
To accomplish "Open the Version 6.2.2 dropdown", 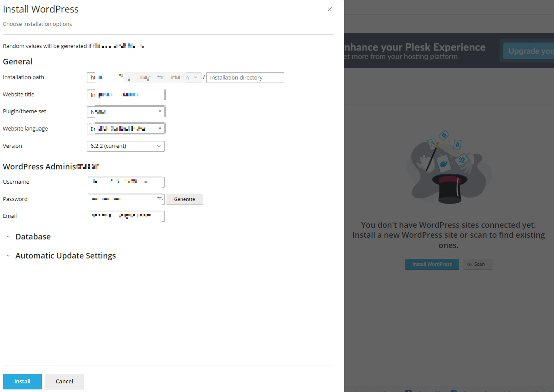I will point(126,146).
